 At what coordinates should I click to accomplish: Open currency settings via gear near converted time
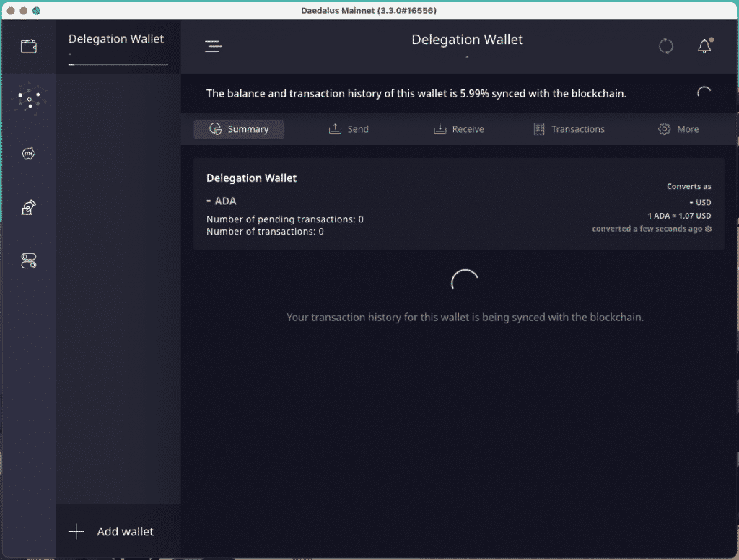(708, 229)
